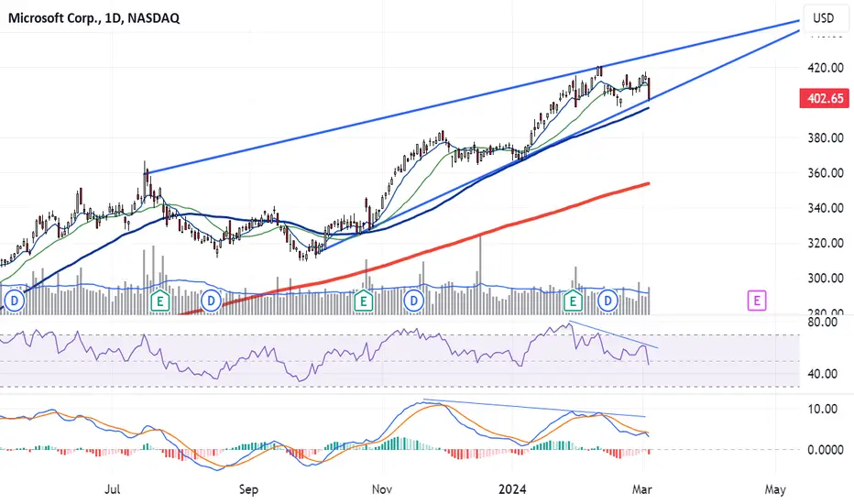Click the May label on time axis
This screenshot has height=504, width=854.
pyautogui.click(x=775, y=489)
